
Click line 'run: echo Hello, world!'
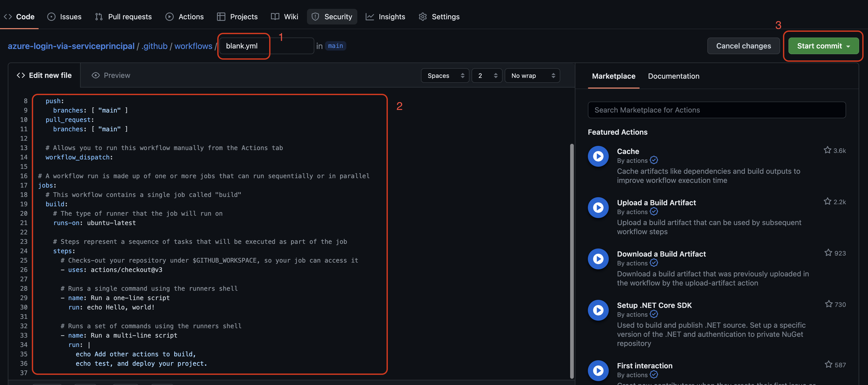click(x=112, y=307)
